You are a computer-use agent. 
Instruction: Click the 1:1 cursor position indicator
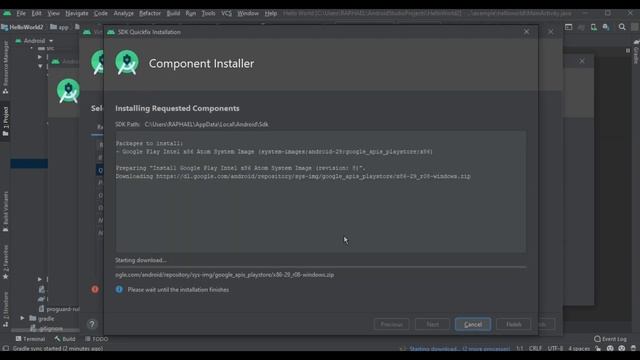[520, 349]
